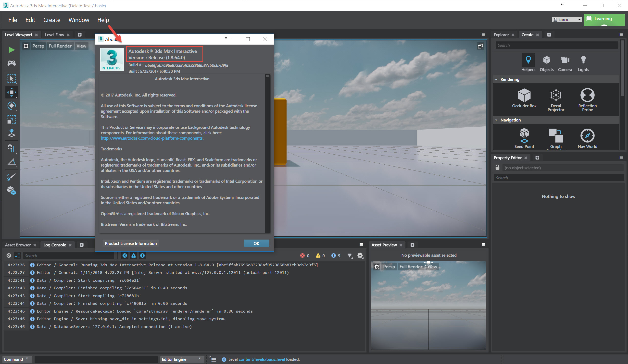Image resolution: width=628 pixels, height=364 pixels.
Task: Open the cloud-platform-components link
Action: click(x=151, y=138)
